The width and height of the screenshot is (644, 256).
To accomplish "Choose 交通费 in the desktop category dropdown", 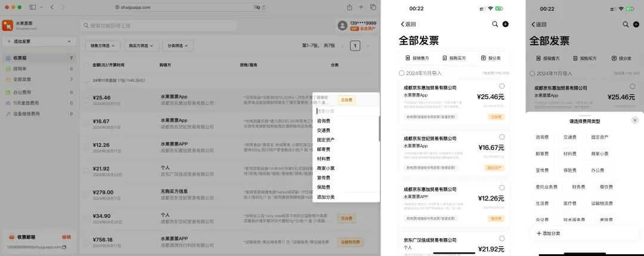I will click(x=346, y=130).
